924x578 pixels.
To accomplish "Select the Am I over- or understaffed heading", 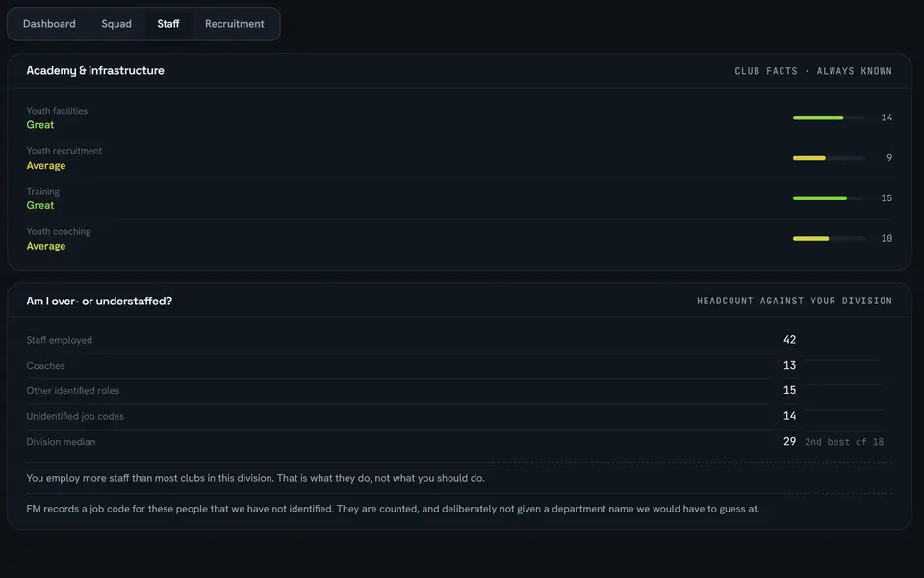I will point(99,302).
